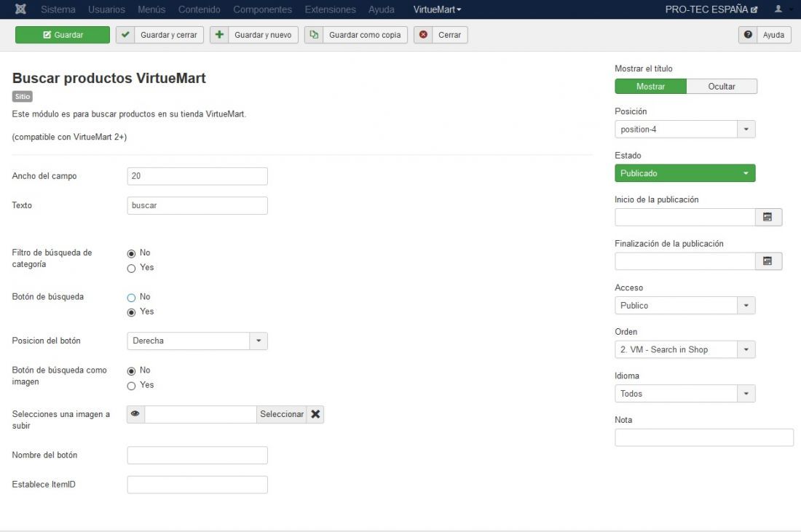Open the Componentes menu
The width and height of the screenshot is (801, 532).
click(x=262, y=9)
